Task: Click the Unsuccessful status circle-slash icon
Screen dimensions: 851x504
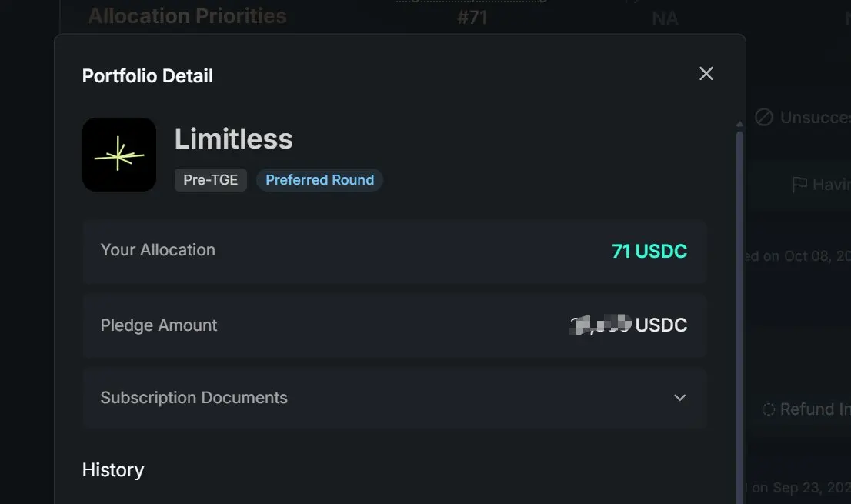Action: tap(763, 117)
